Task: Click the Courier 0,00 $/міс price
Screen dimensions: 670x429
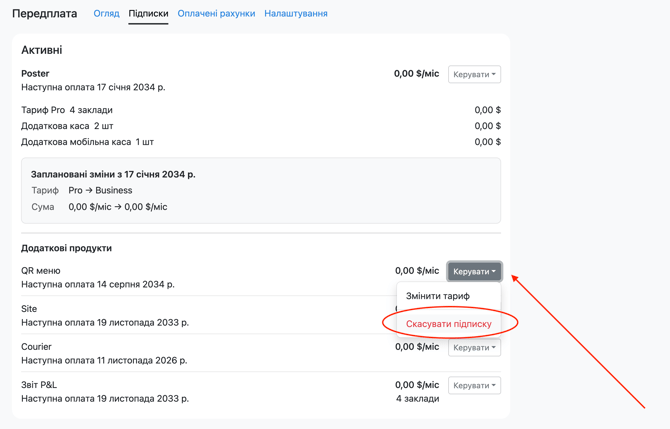Action: point(417,347)
